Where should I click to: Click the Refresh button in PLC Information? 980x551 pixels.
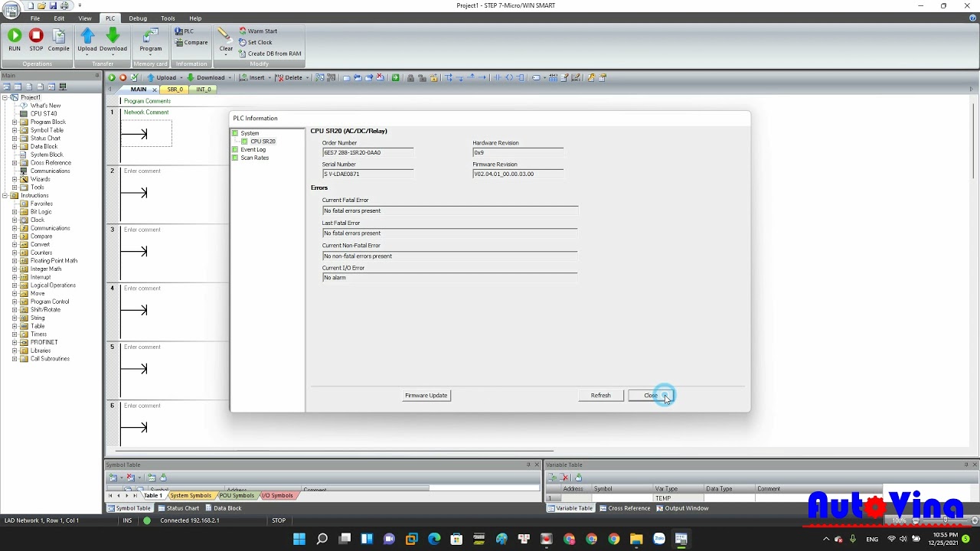[601, 396]
